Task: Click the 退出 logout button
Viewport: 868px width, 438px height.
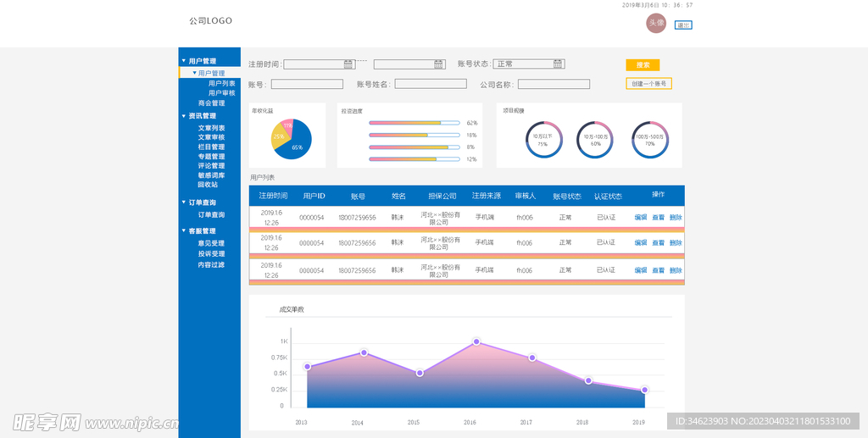Action: tap(683, 25)
